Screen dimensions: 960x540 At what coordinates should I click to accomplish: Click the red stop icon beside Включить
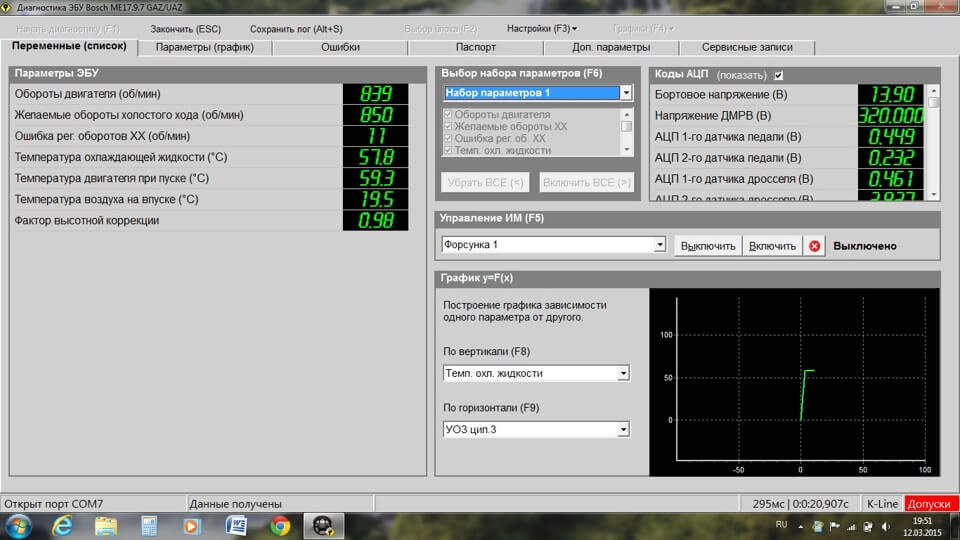click(x=816, y=246)
